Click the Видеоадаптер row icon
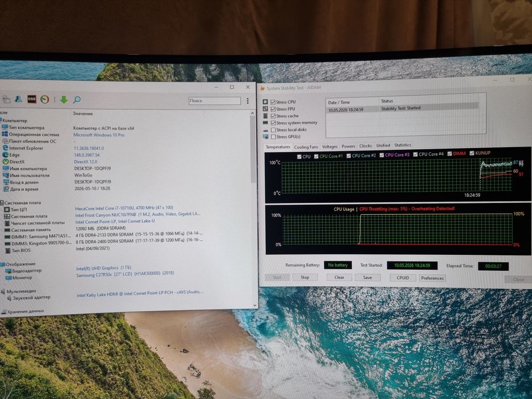 (x=8, y=271)
